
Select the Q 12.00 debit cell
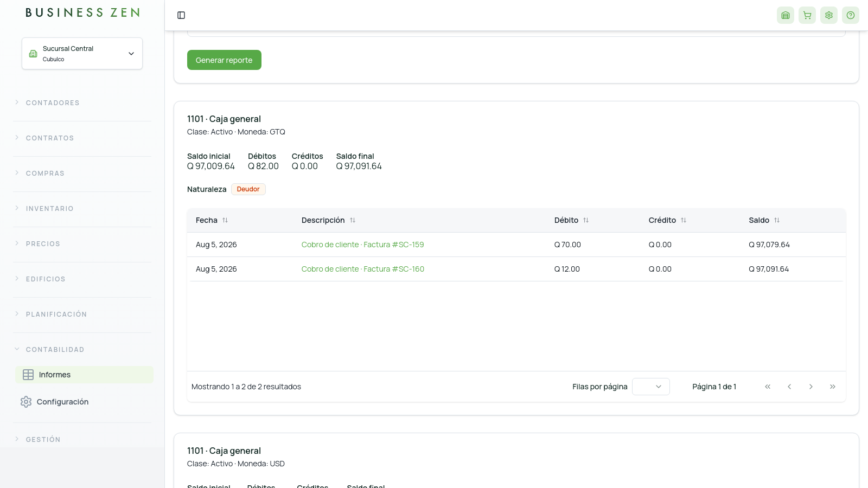pos(567,269)
